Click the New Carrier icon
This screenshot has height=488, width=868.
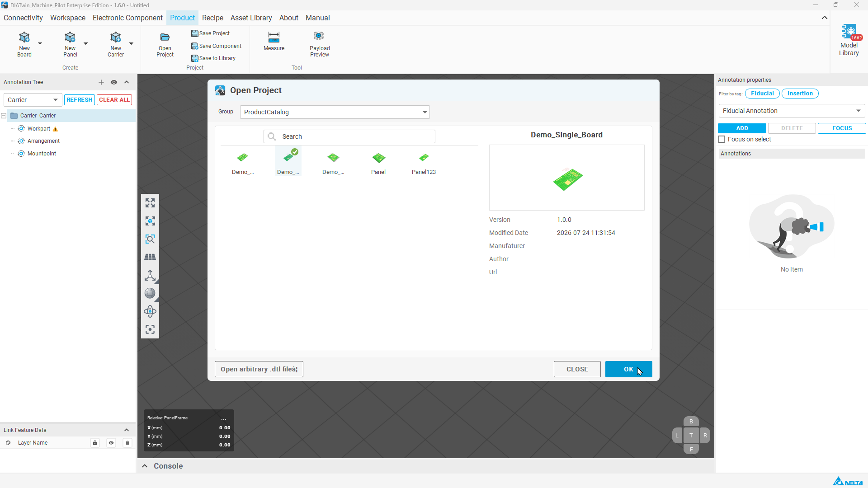point(116,44)
